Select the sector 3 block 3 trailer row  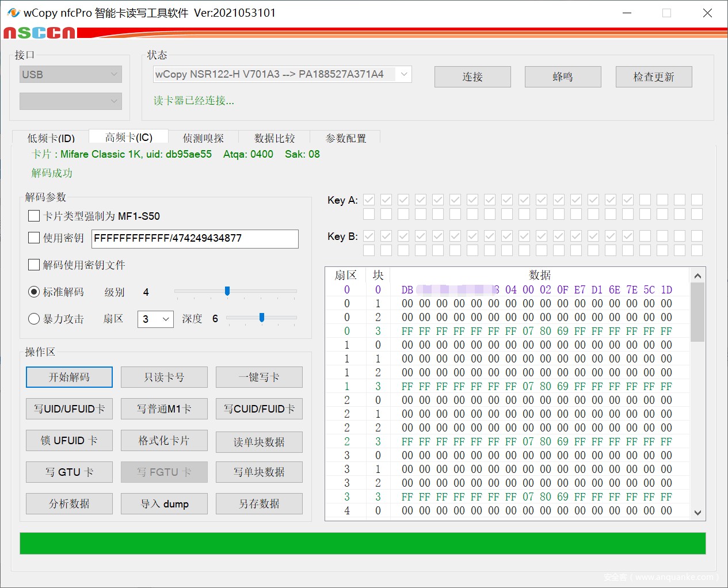(508, 497)
